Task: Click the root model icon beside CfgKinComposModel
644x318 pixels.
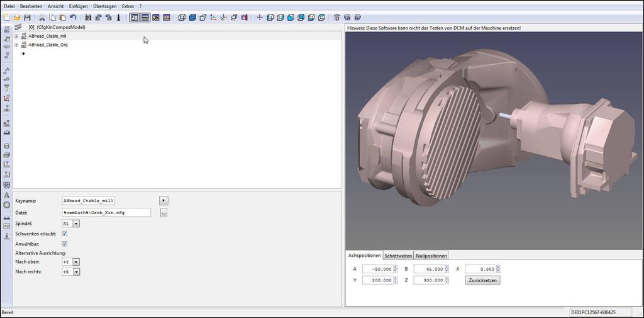Action: tap(18, 27)
